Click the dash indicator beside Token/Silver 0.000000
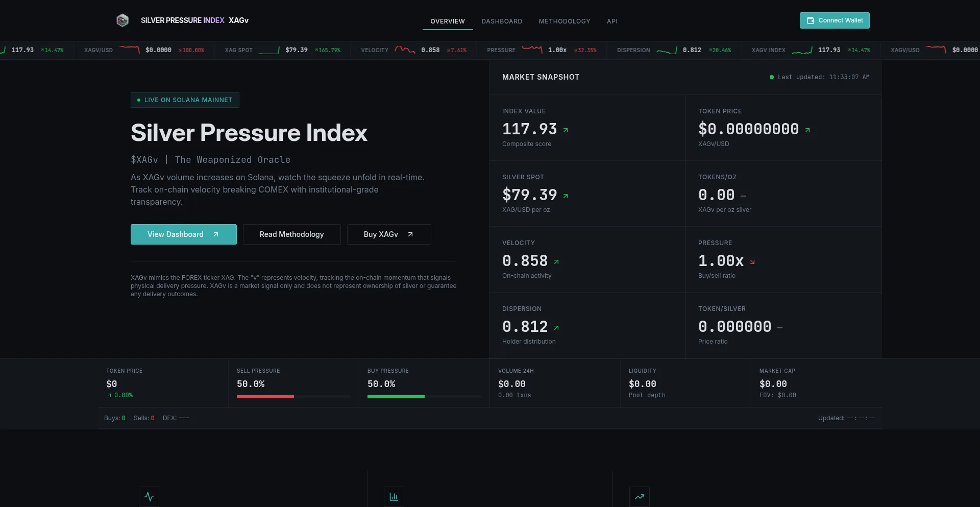 pos(780,328)
